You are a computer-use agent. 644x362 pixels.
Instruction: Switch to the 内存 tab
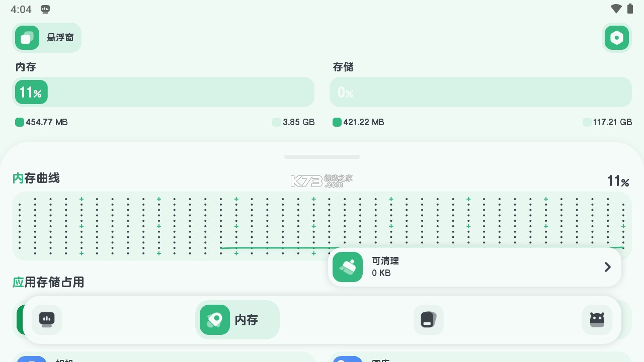pos(237,320)
